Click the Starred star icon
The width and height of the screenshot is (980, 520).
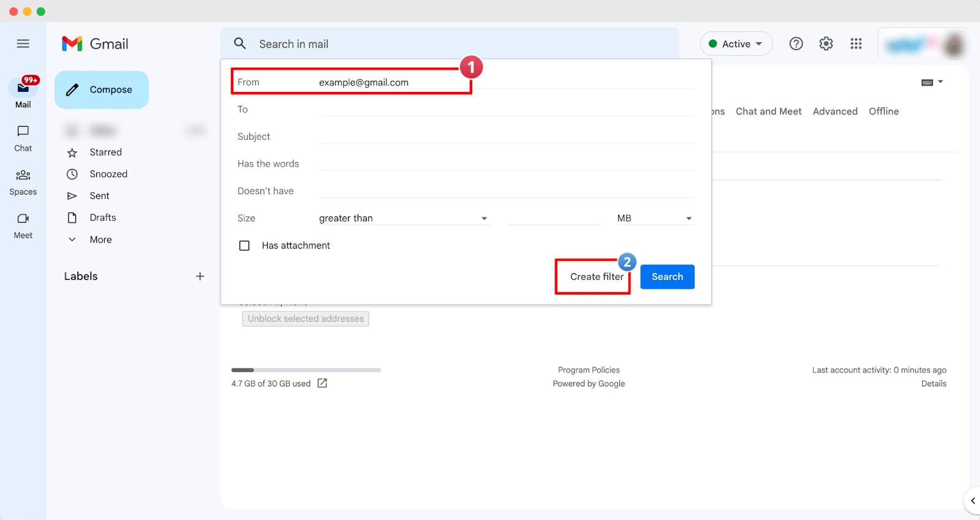tap(72, 153)
